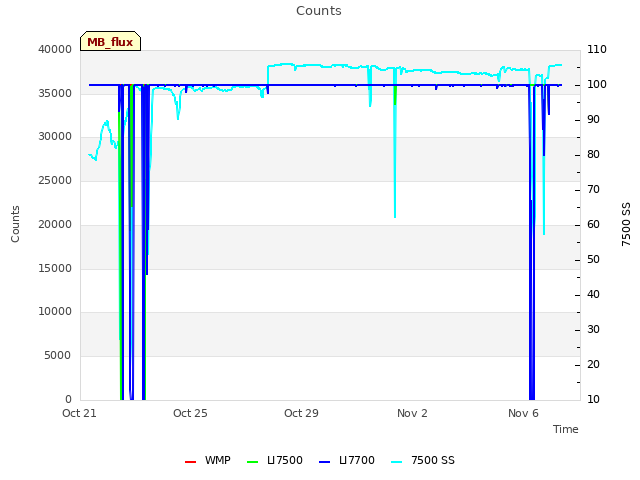This screenshot has height=480, width=640.
Task: Click the chart title 'Counts'
Action: 319,11
